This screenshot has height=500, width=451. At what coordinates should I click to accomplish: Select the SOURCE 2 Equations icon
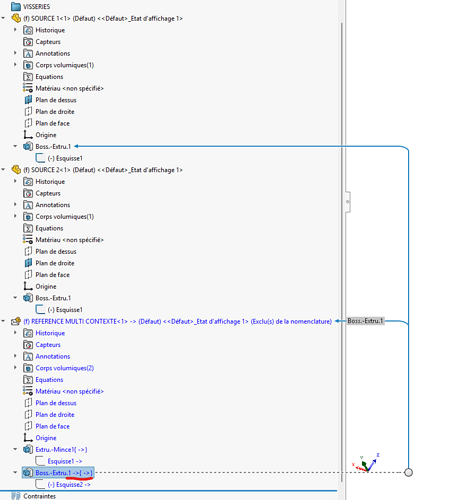pos(28,228)
